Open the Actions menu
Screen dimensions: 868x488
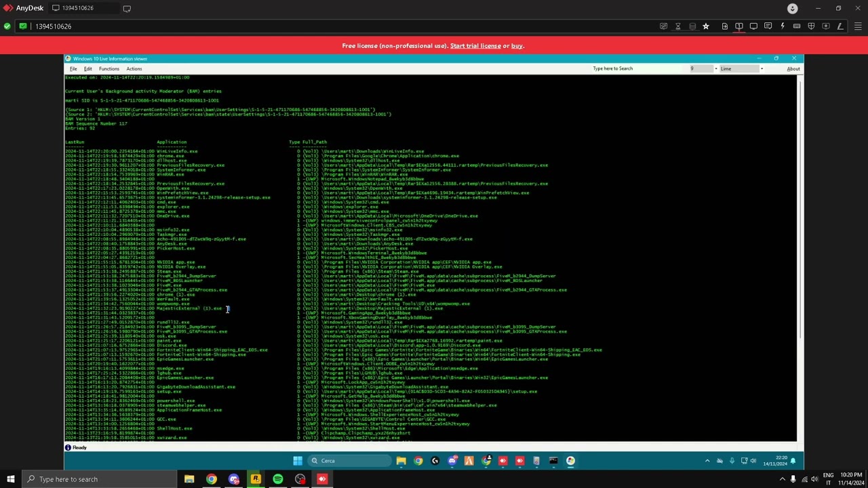point(134,68)
